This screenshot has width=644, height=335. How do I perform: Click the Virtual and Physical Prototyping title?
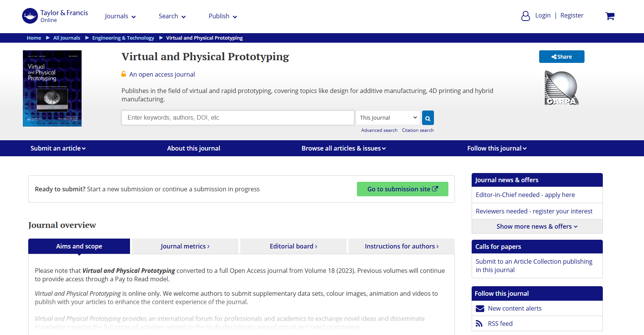click(x=205, y=56)
